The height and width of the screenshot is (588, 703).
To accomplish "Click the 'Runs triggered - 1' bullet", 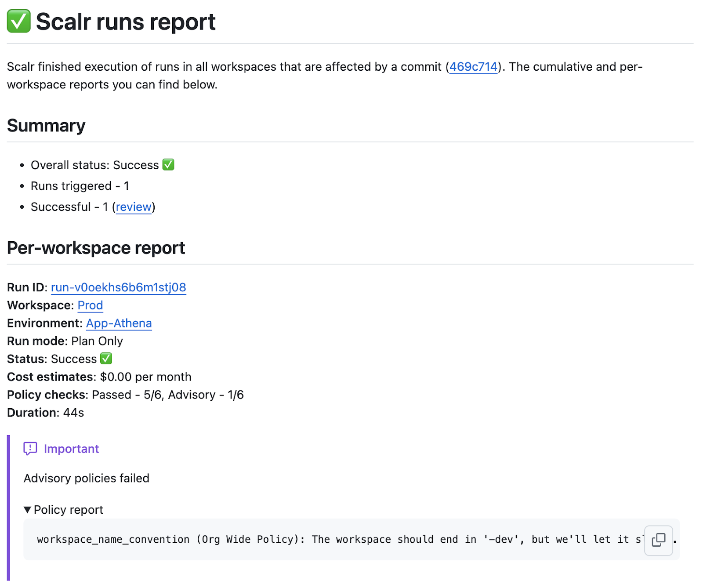I will click(80, 186).
